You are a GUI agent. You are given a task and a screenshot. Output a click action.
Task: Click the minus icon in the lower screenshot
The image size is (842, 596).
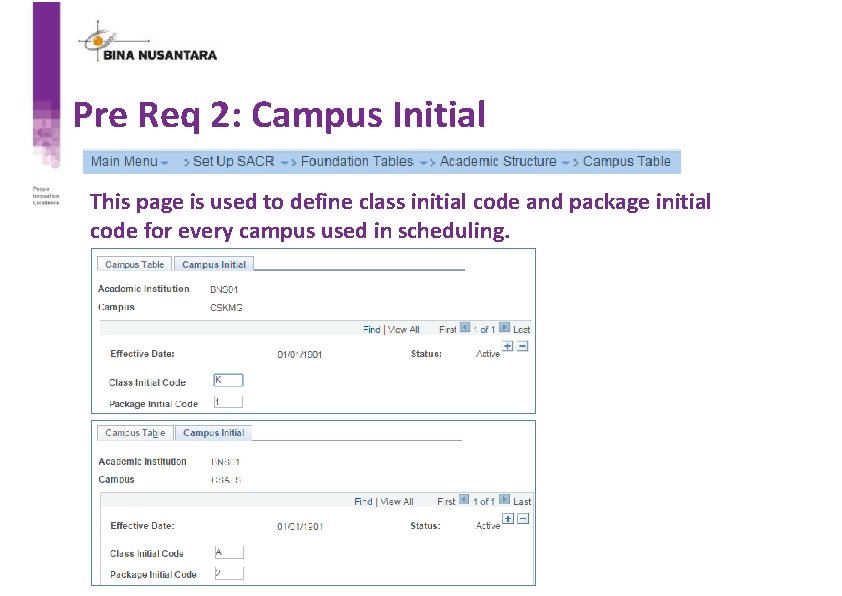(x=522, y=519)
